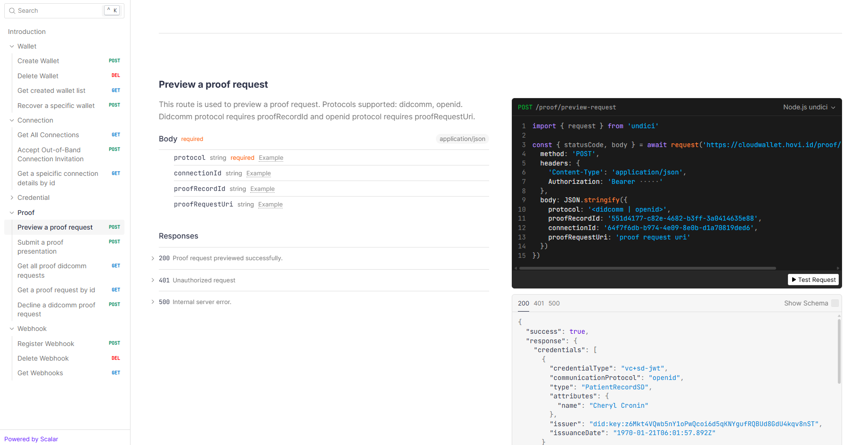
Task: Expand the 500 Internal server error row
Action: click(x=153, y=302)
